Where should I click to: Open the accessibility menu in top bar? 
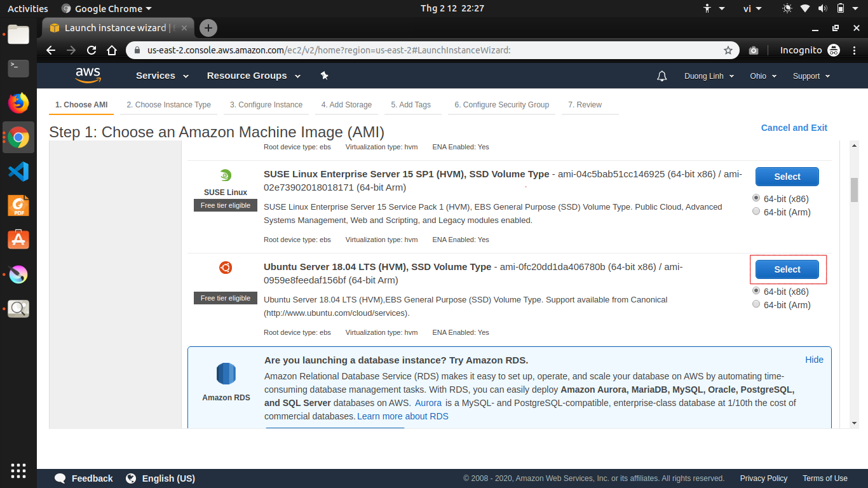click(714, 8)
